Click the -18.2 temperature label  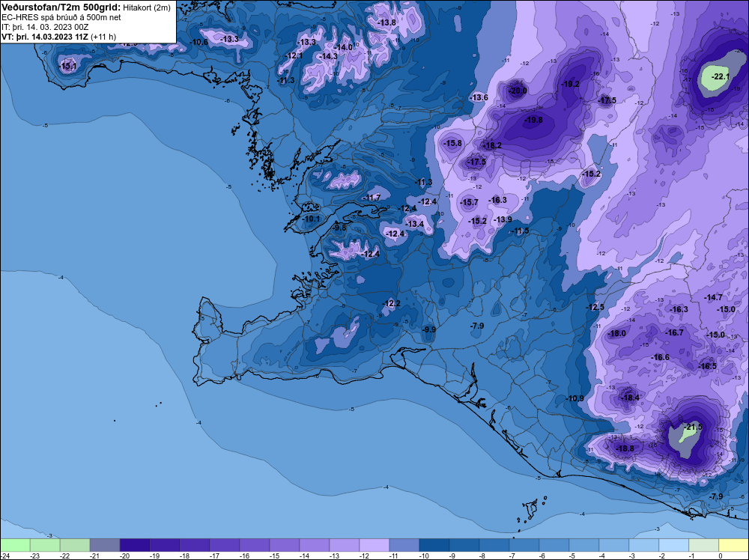point(493,145)
